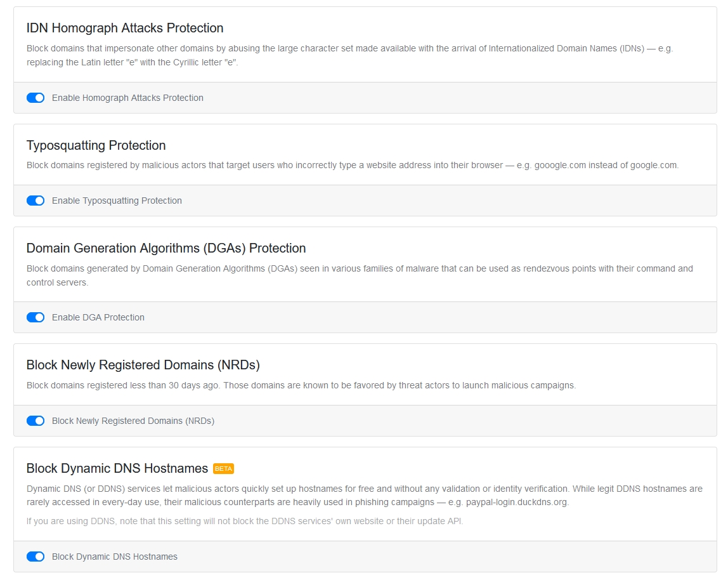Click the NRDs label next to its switch
728x580 pixels.
point(133,421)
